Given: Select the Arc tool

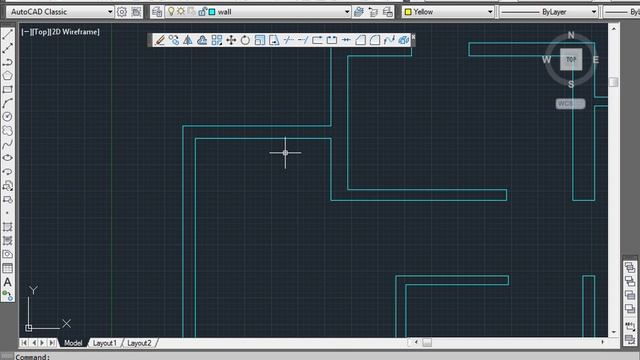Looking at the screenshot, I should click(x=7, y=103).
